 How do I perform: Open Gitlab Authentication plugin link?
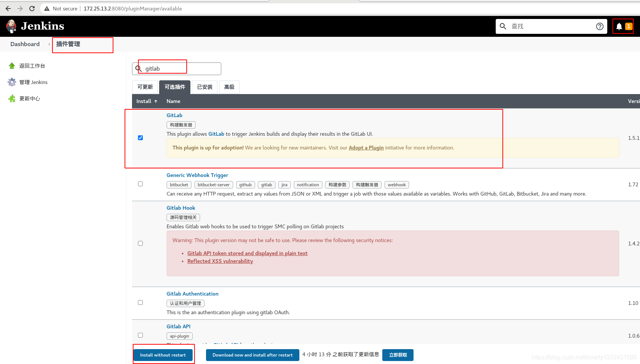tap(192, 294)
